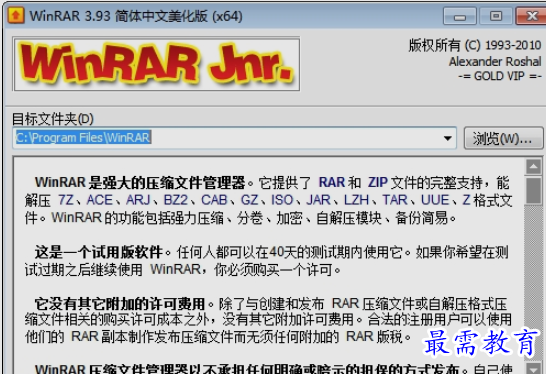Click the 目标文件夹(D) label
Screen dimensions: 546x374
(x=53, y=119)
